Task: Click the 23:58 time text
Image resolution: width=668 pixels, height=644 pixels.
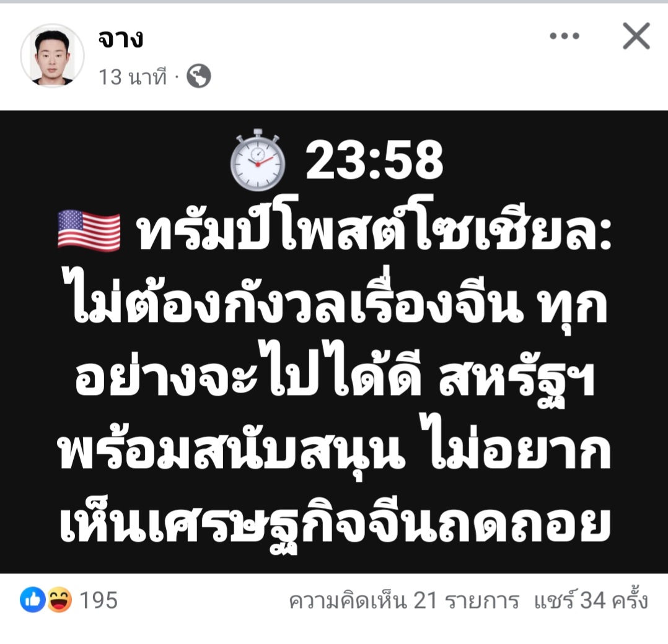Action: (374, 160)
